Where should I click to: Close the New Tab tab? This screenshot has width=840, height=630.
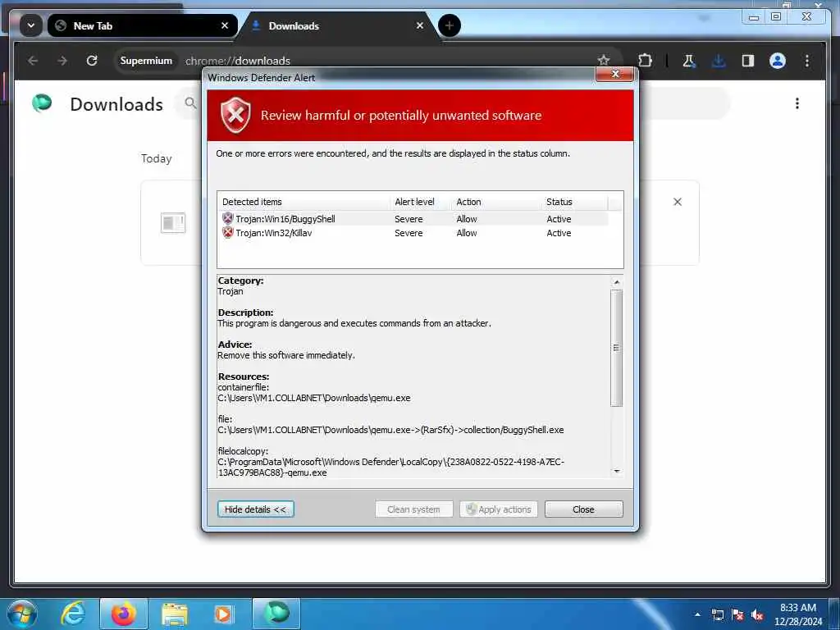point(225,25)
